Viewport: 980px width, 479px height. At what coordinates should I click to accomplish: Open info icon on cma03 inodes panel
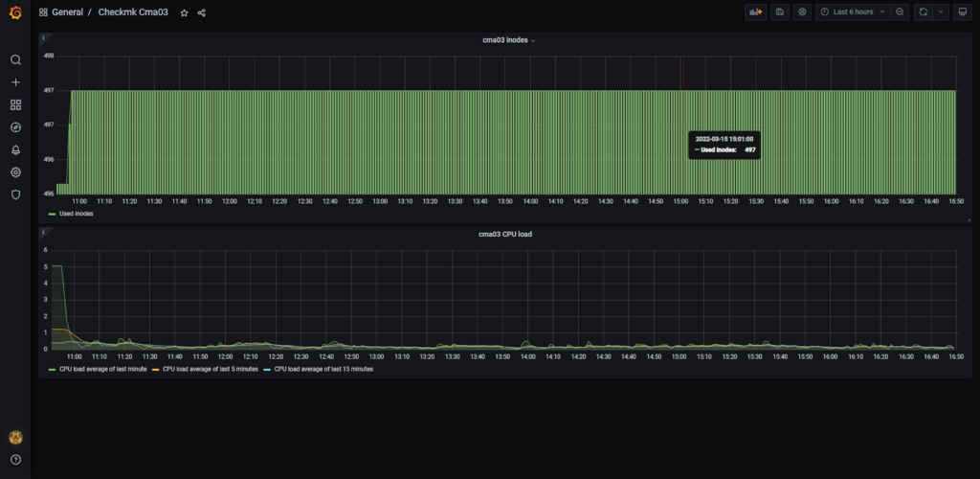(x=43, y=38)
